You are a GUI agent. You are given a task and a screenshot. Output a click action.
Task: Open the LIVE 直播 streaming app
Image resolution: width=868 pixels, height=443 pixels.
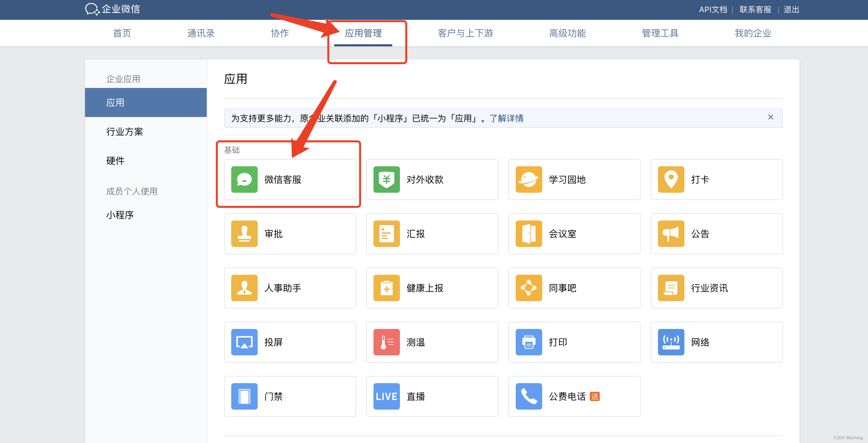(x=432, y=396)
